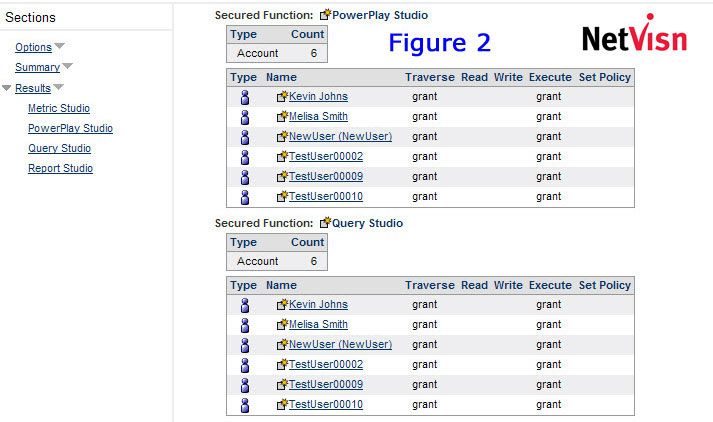Screen dimensions: 713x422
Task: Click user icon in Query Studio NewUser row
Action: [x=245, y=345]
